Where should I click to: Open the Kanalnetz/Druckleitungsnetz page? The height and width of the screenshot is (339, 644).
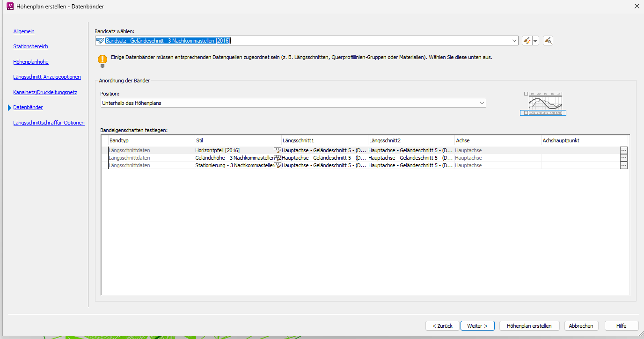tap(45, 92)
